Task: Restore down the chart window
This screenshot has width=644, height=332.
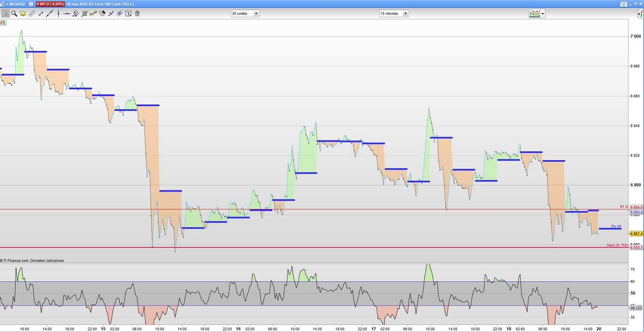Action: 636,4
